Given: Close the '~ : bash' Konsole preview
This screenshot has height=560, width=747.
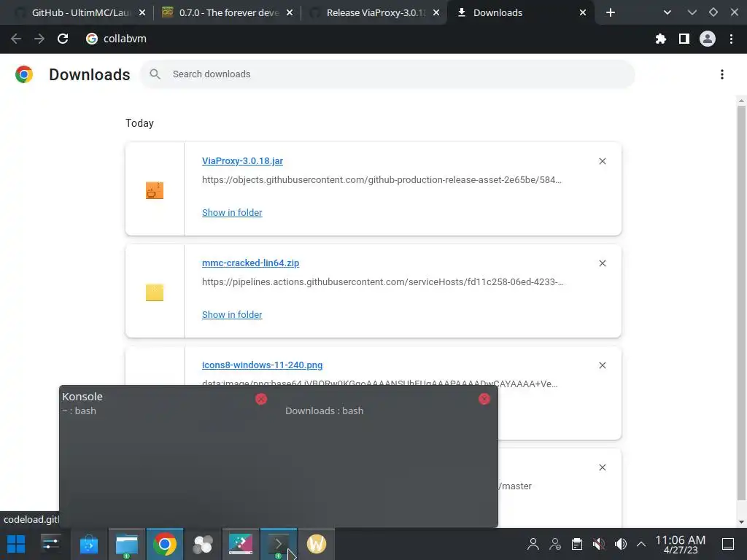Looking at the screenshot, I should pyautogui.click(x=261, y=399).
